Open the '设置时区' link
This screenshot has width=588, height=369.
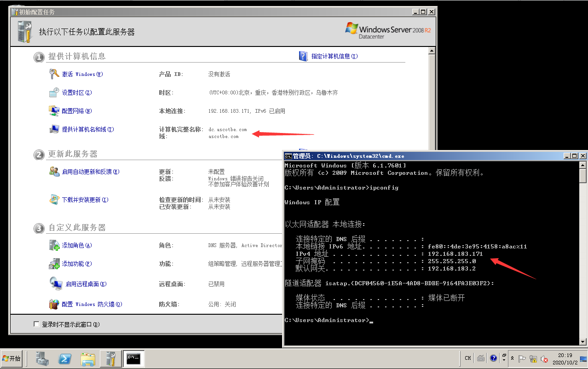[77, 92]
